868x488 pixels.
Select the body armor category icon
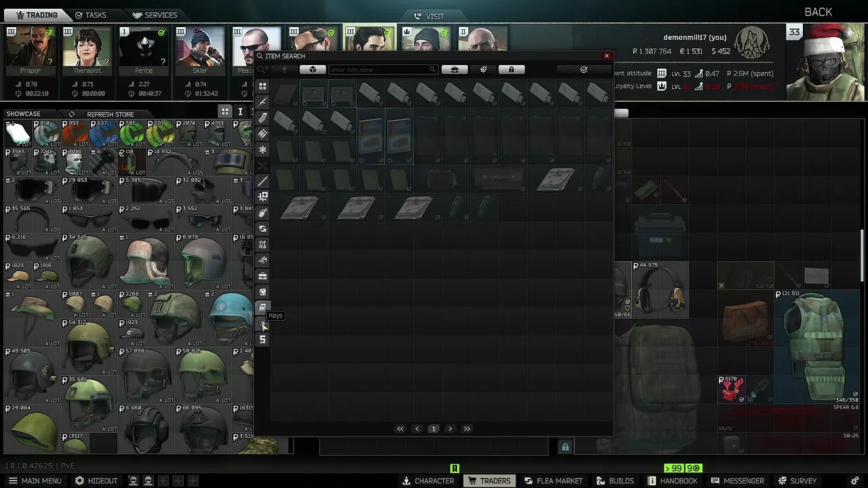point(262,291)
